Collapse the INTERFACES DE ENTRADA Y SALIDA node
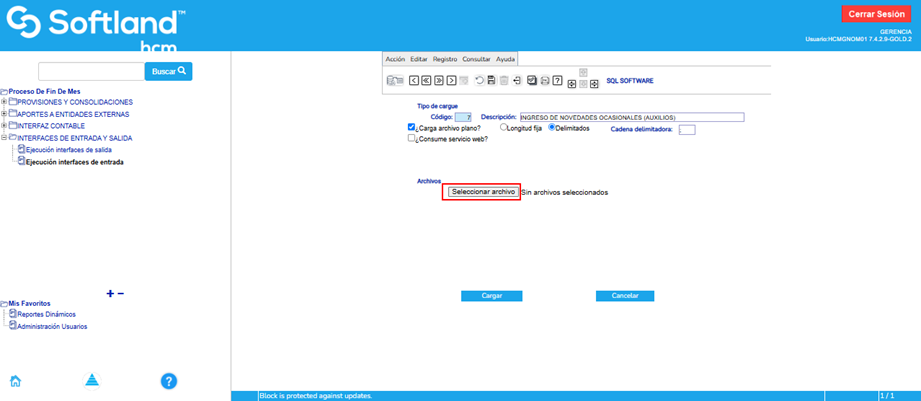The width and height of the screenshot is (921, 401). tap(5, 138)
